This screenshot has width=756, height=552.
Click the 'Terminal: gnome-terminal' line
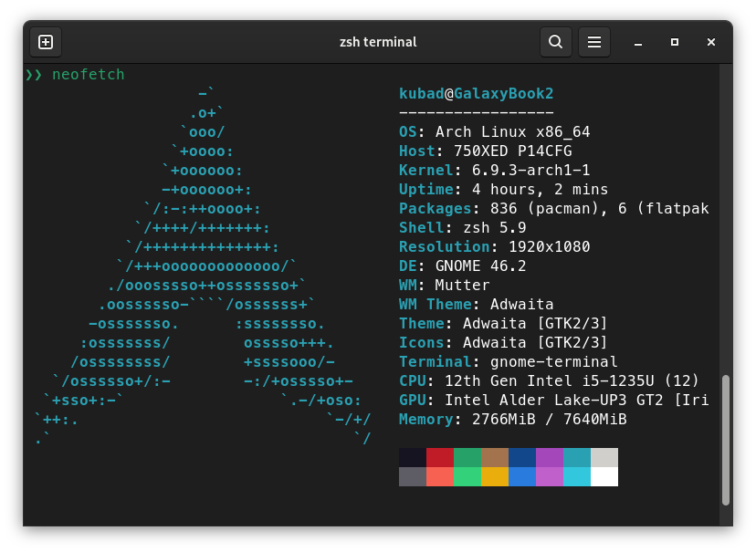508,361
